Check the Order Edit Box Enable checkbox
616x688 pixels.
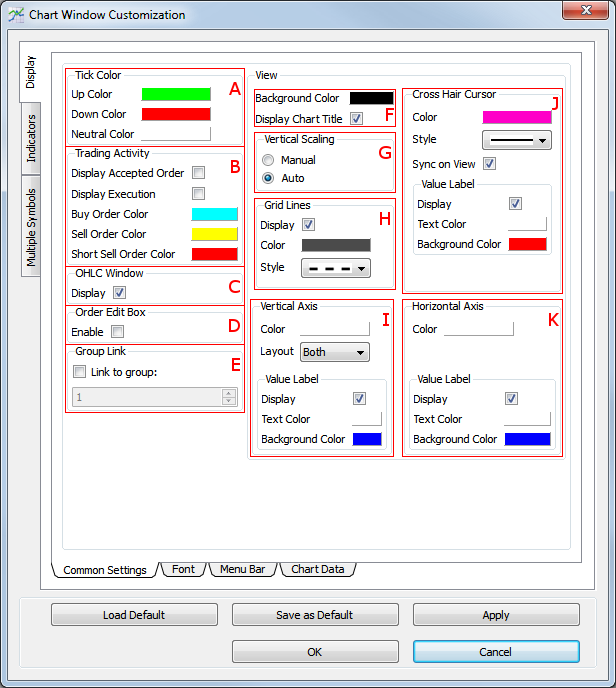[117, 332]
